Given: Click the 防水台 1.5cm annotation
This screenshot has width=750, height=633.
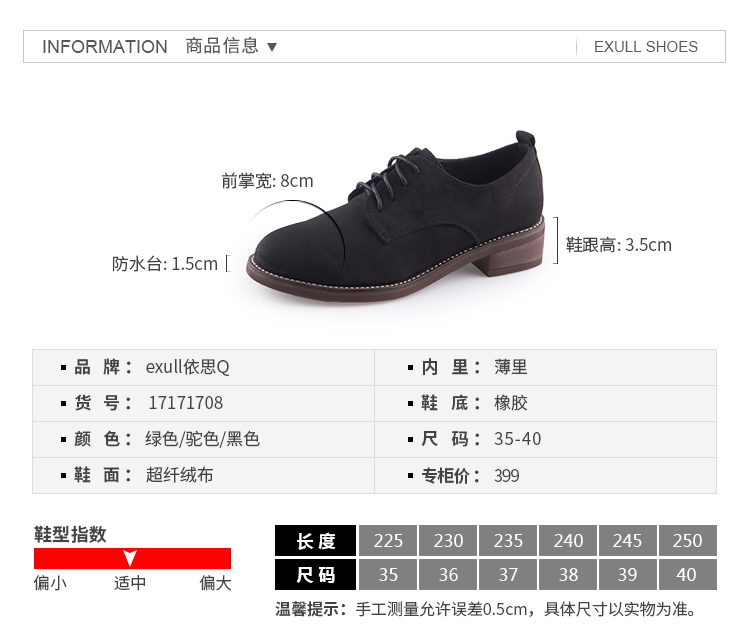Looking at the screenshot, I should click(165, 264).
